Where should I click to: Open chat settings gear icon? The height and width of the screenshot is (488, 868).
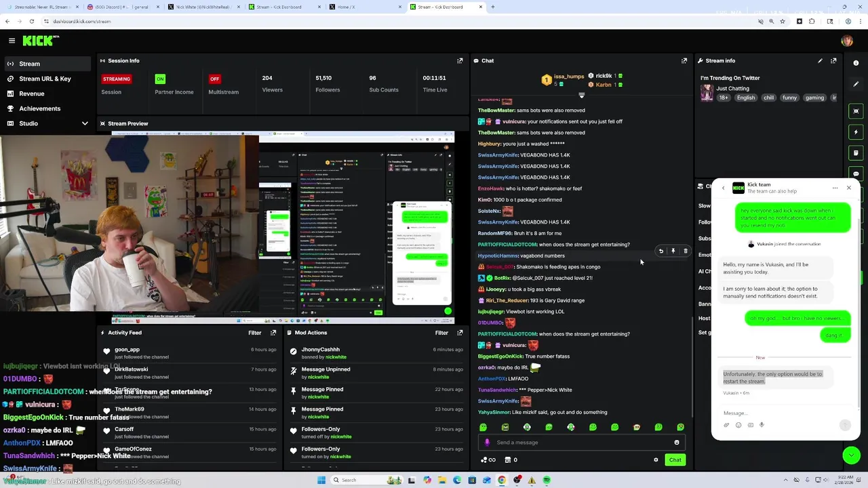[x=656, y=460]
